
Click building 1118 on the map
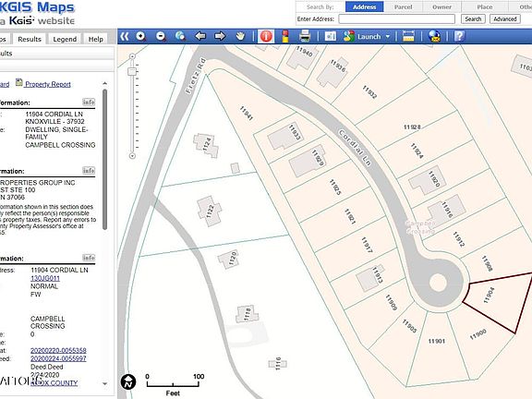tap(247, 314)
